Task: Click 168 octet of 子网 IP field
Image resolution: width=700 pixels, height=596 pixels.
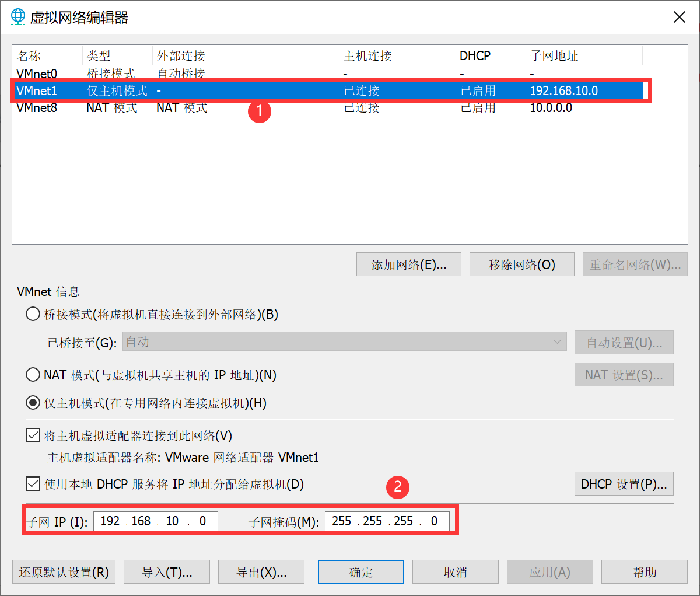Action: [x=141, y=521]
